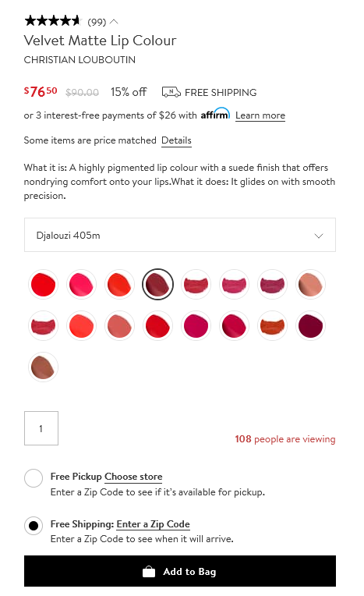Image resolution: width=364 pixels, height=596 pixels.
Task: Click the shopping bag icon in Add to Bag
Action: click(x=149, y=572)
